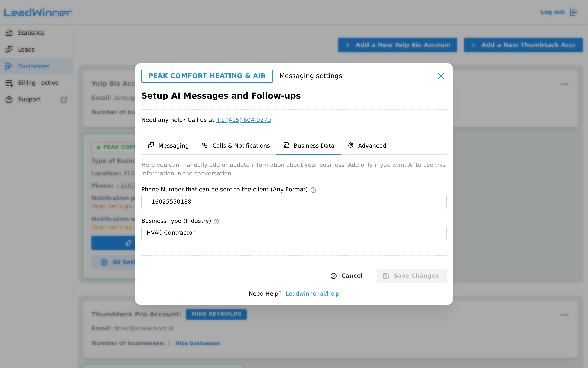Click the log out arrow icon
Screen dimensions: 588x368
[574, 12]
